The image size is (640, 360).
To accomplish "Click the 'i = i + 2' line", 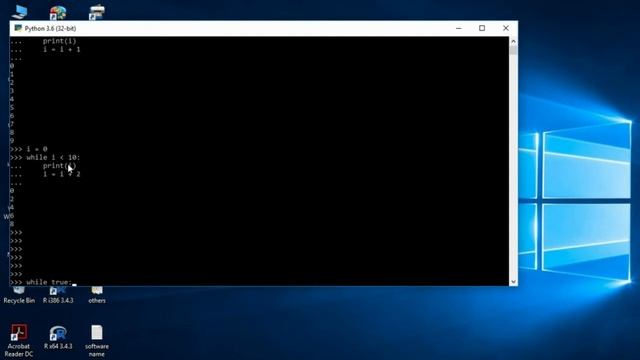I will pos(62,174).
